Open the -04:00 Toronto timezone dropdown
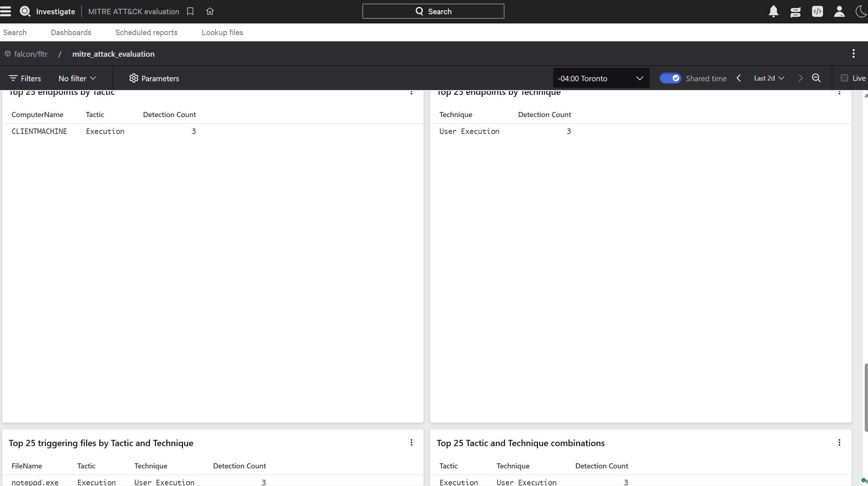Screen dimensions: 868x486 pos(601,78)
